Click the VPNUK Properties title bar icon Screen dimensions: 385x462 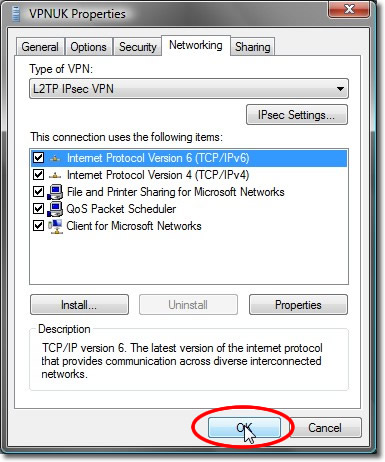(16, 14)
